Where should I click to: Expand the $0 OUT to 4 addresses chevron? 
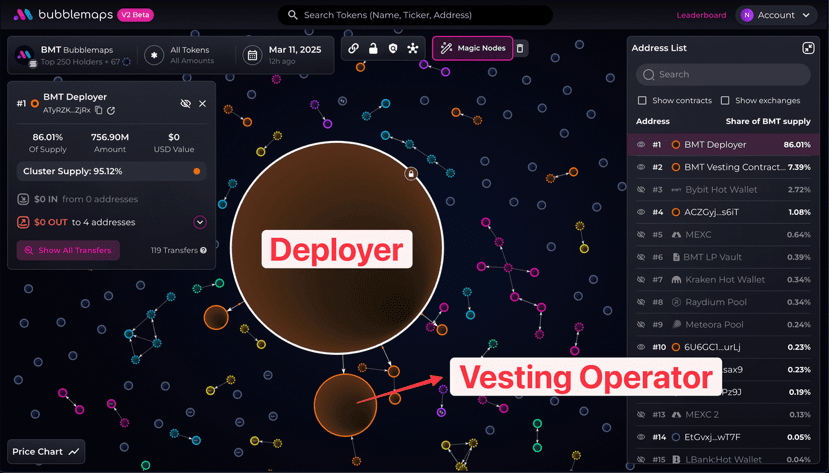(x=200, y=222)
